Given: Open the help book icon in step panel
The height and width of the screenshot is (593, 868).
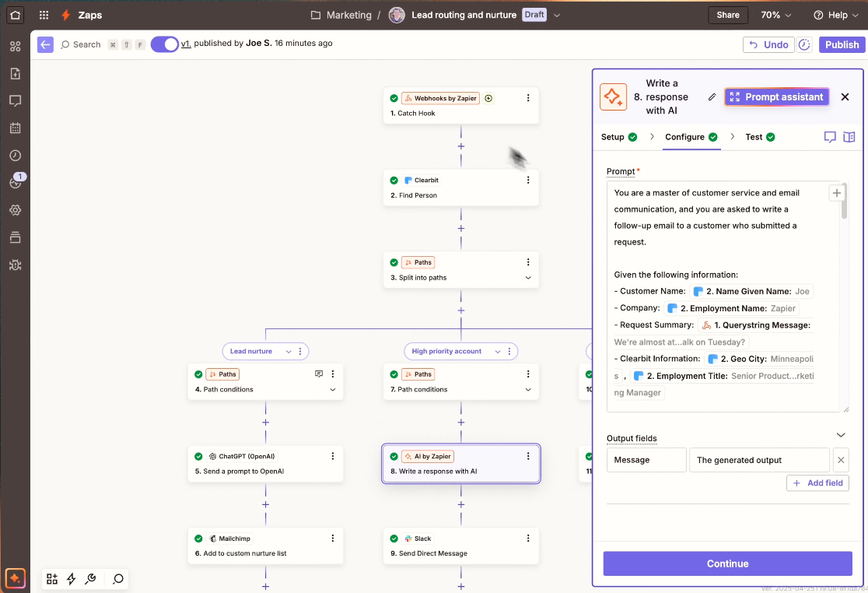Looking at the screenshot, I should click(x=849, y=137).
